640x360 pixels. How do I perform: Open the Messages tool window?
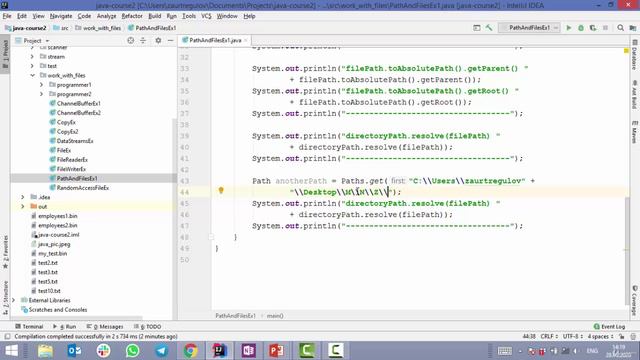tap(105, 327)
